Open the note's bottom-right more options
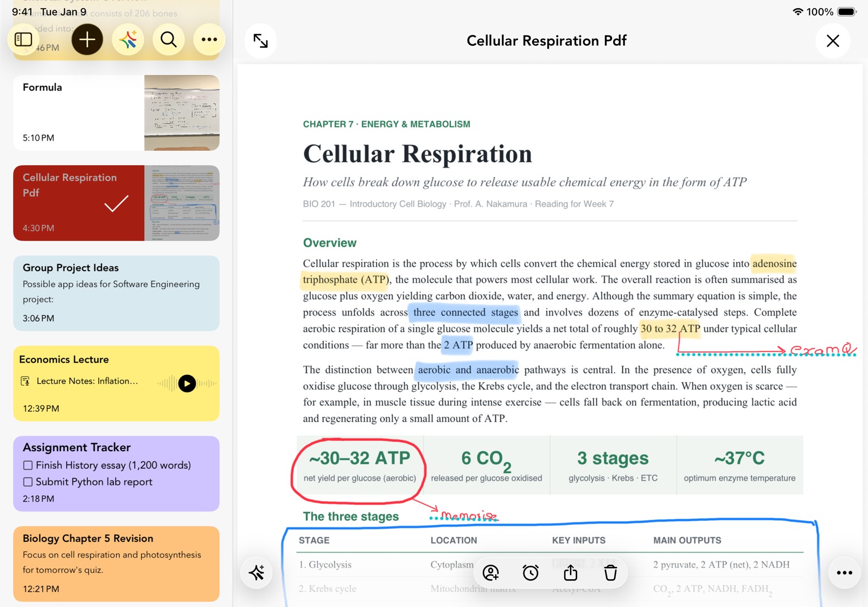 coord(845,572)
